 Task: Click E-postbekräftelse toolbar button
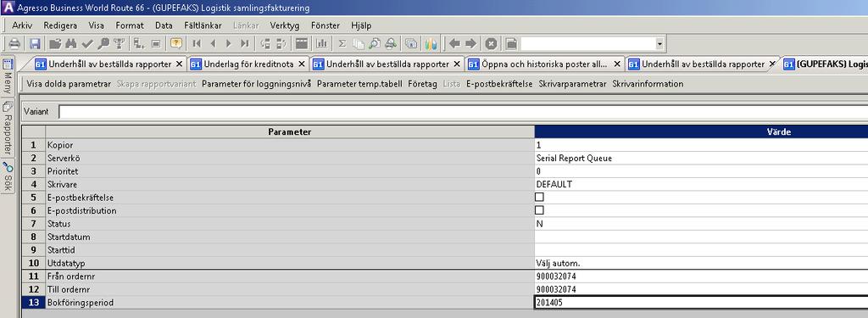(x=499, y=84)
